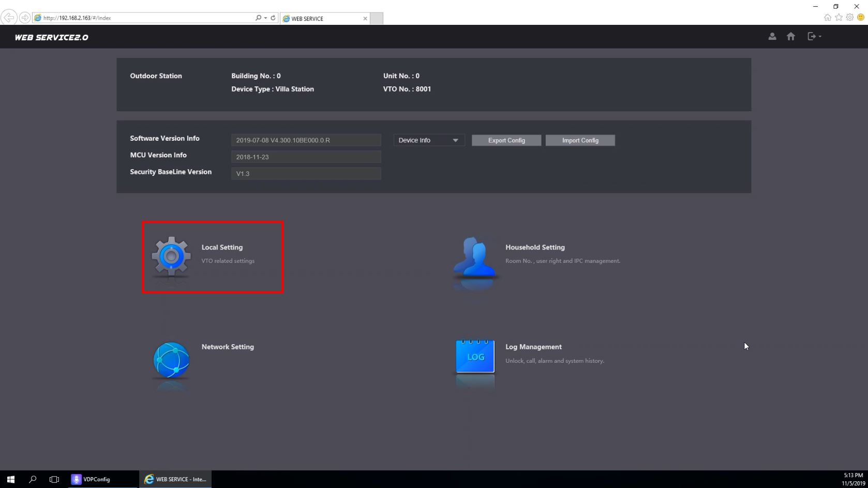
Task: Open VDPConfig from the taskbar
Action: 92,479
